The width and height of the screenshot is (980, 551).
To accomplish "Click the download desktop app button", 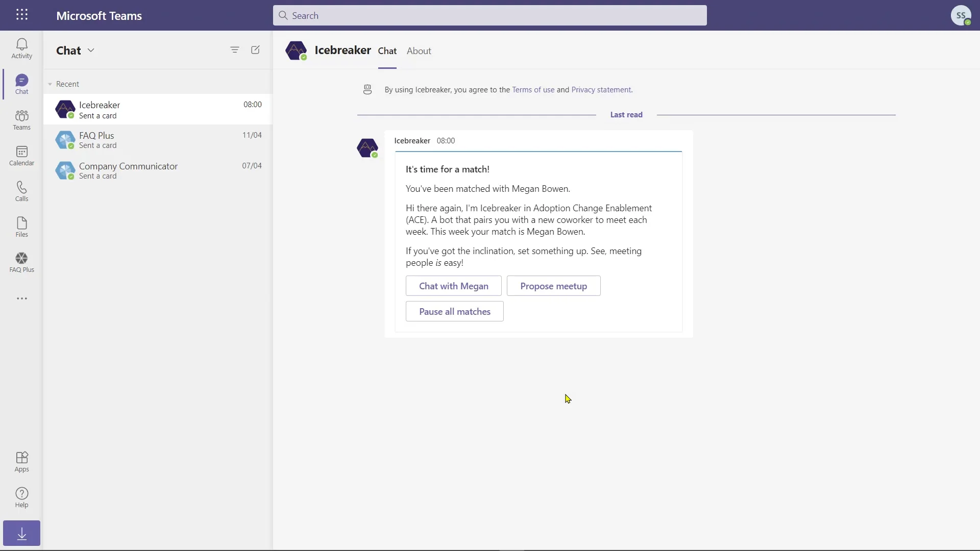I will click(21, 533).
